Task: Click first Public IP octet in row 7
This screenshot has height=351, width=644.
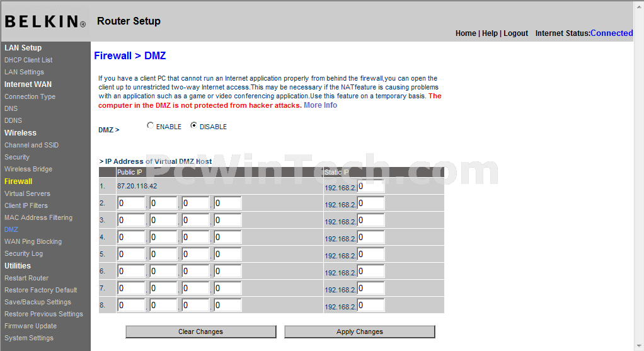Action: 132,289
